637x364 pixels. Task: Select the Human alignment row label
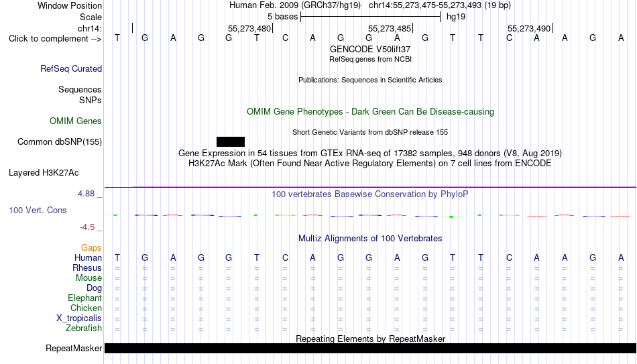pyautogui.click(x=88, y=258)
